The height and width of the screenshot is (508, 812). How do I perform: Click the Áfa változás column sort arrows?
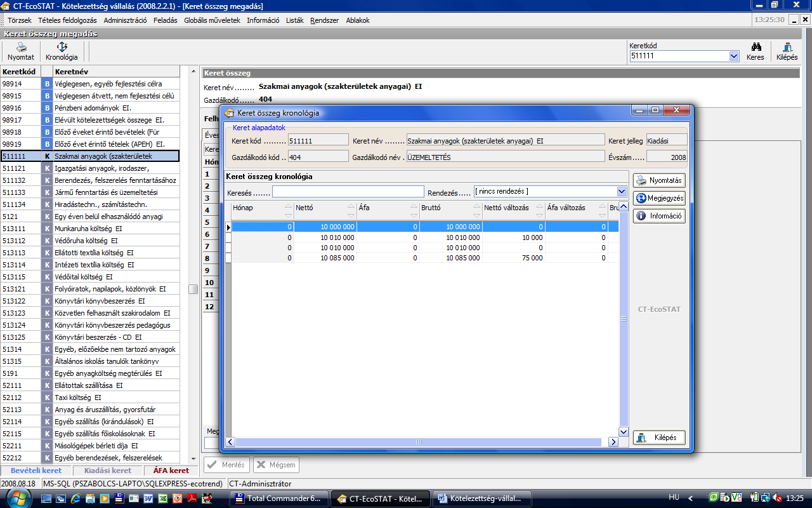(x=603, y=211)
